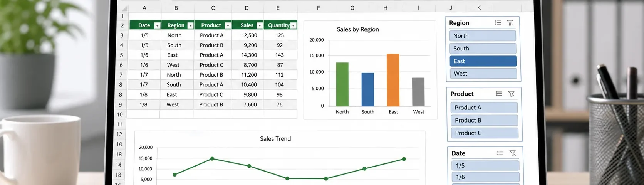Screen dimensions: 644x185
Task: Select South in the Region slicer
Action: [x=483, y=49]
